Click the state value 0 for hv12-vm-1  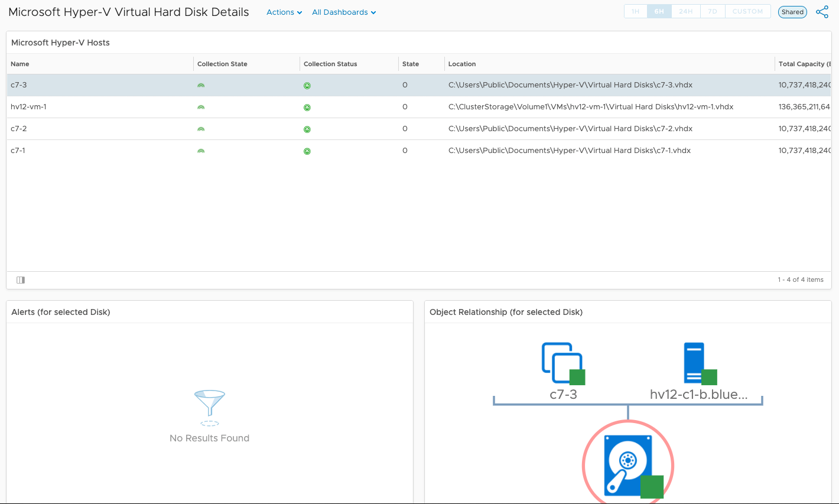405,107
